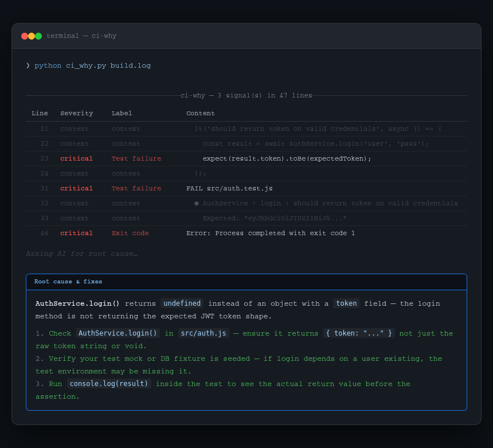The image size is (493, 448).
Task: Click 'expect(result.token).toBe(expectedToken);' content
Action: point(287,158)
